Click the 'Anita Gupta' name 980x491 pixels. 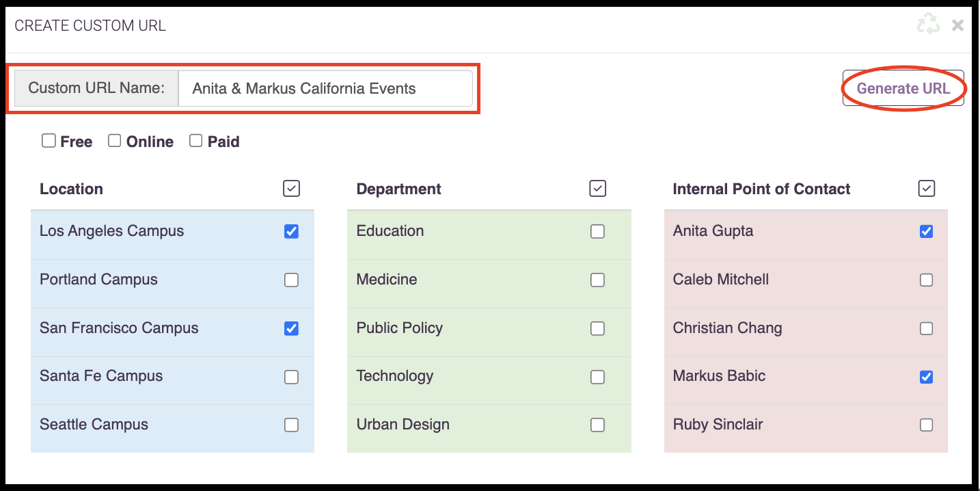pyautogui.click(x=713, y=231)
